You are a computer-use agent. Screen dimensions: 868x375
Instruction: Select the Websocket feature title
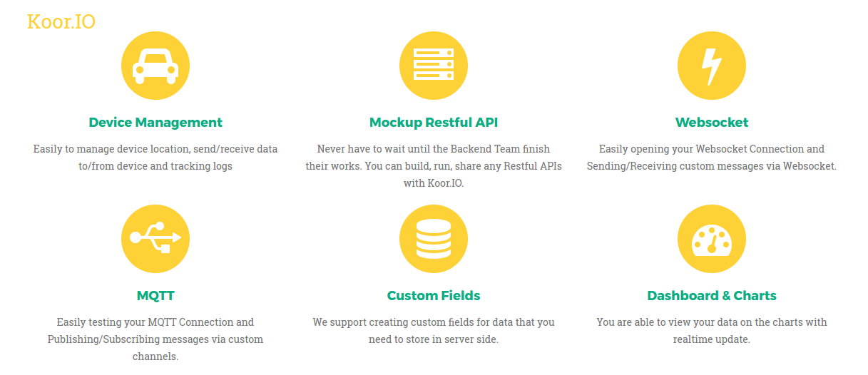712,123
